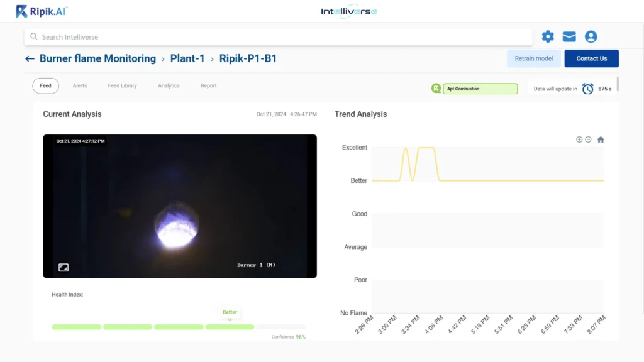Open the user profile icon
Screen dimensions: 644x362
coord(591,37)
